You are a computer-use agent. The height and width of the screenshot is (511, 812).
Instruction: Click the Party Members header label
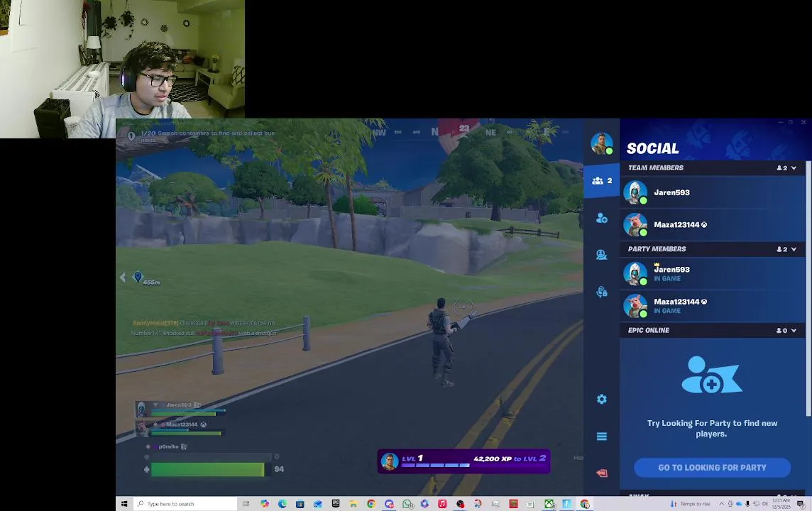pyautogui.click(x=657, y=249)
